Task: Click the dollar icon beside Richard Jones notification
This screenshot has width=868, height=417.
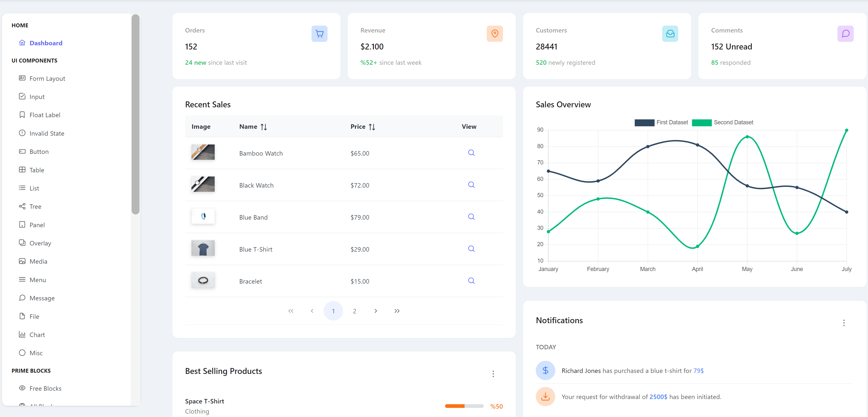Action: coord(545,370)
